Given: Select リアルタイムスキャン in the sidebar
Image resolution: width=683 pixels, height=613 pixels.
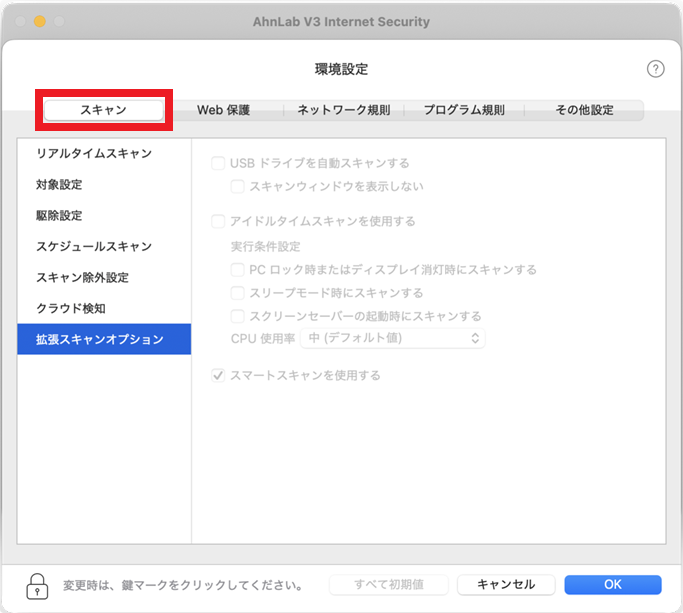Looking at the screenshot, I should (x=104, y=153).
